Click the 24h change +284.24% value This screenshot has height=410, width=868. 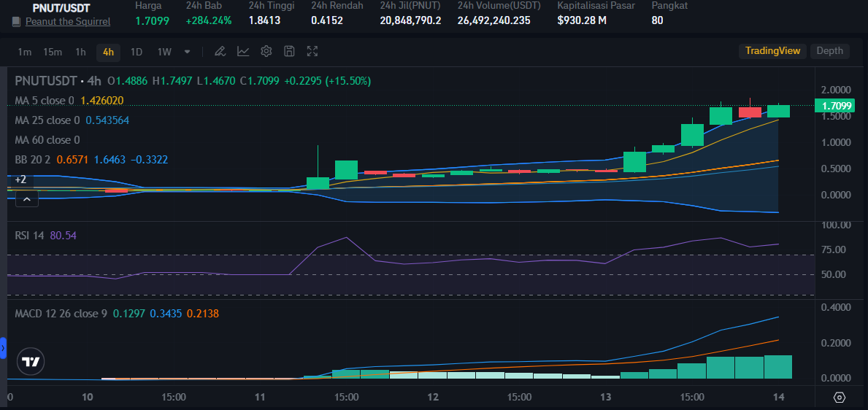point(209,20)
